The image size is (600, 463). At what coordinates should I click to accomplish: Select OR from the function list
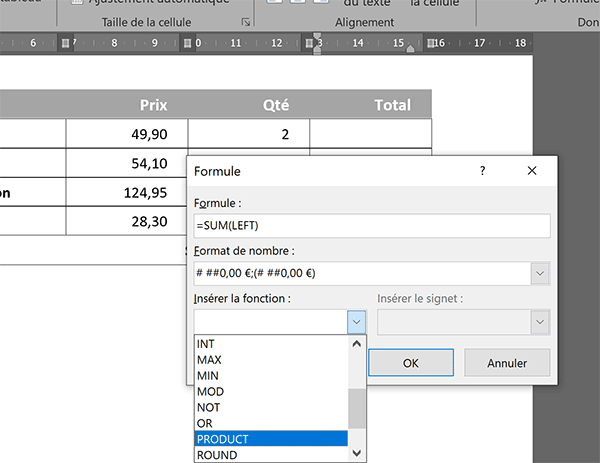click(271, 423)
